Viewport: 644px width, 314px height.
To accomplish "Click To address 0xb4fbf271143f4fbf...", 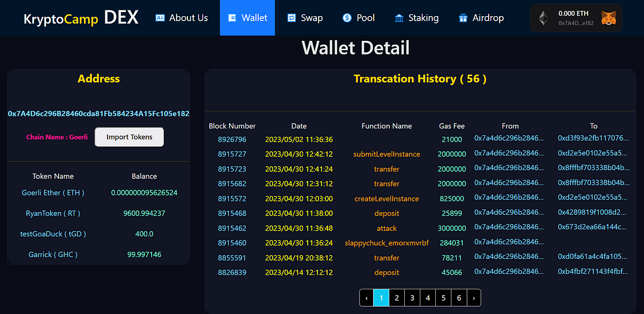I will pyautogui.click(x=593, y=272).
